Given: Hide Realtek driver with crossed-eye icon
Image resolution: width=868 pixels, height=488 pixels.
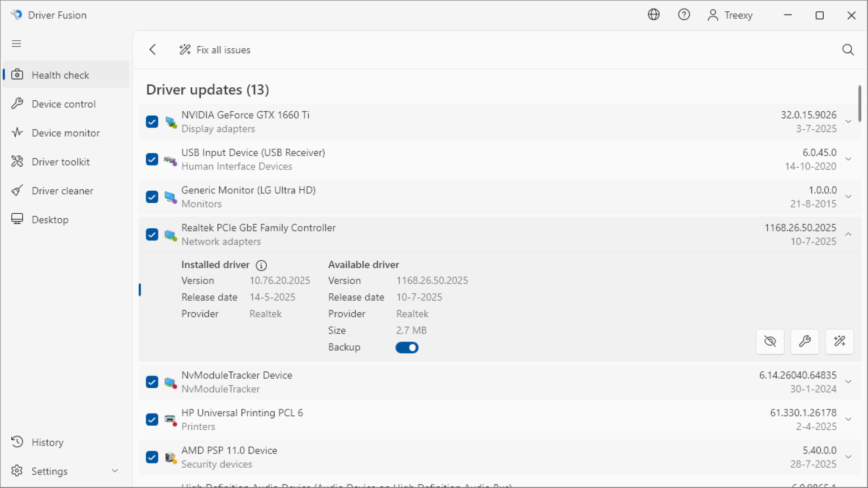Looking at the screenshot, I should [770, 341].
